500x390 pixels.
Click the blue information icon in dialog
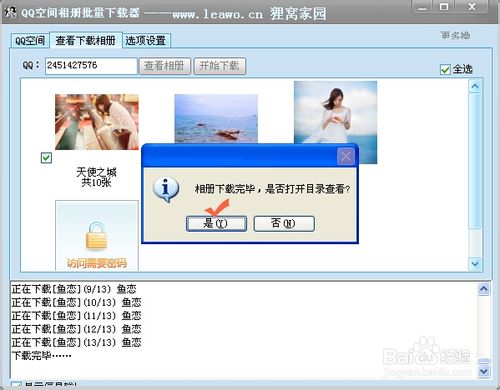click(166, 189)
